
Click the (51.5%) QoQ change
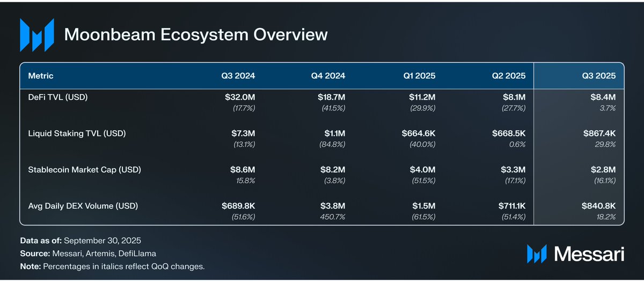[x=422, y=180]
